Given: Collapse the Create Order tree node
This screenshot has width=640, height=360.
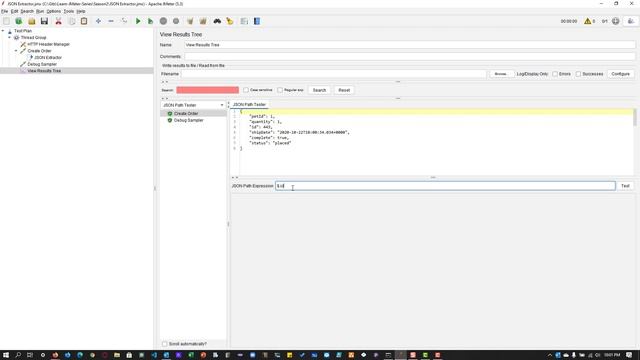Looking at the screenshot, I should click(x=16, y=51).
